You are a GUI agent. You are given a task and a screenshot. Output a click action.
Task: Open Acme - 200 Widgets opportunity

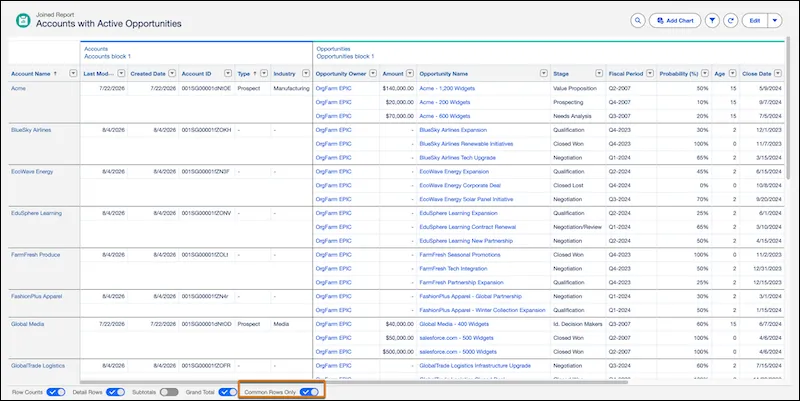[x=445, y=102]
